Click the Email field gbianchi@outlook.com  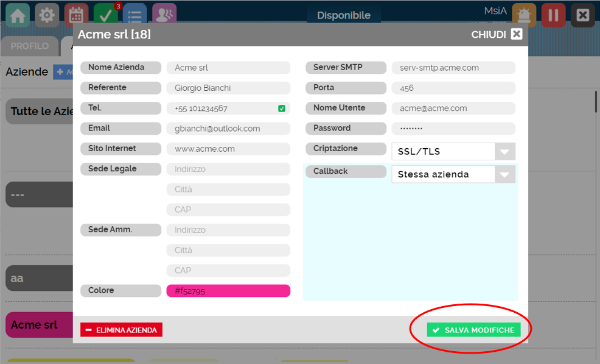point(228,129)
